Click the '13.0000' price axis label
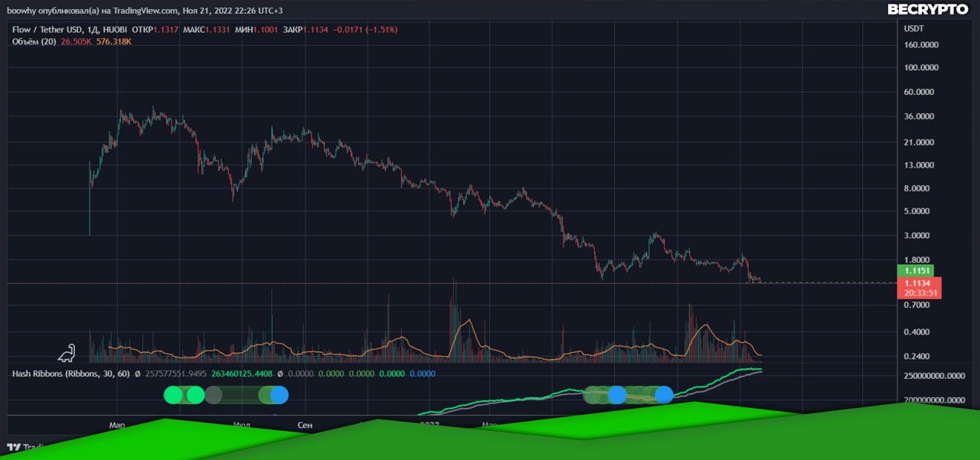Screen dimensions: 980x460 [920, 165]
